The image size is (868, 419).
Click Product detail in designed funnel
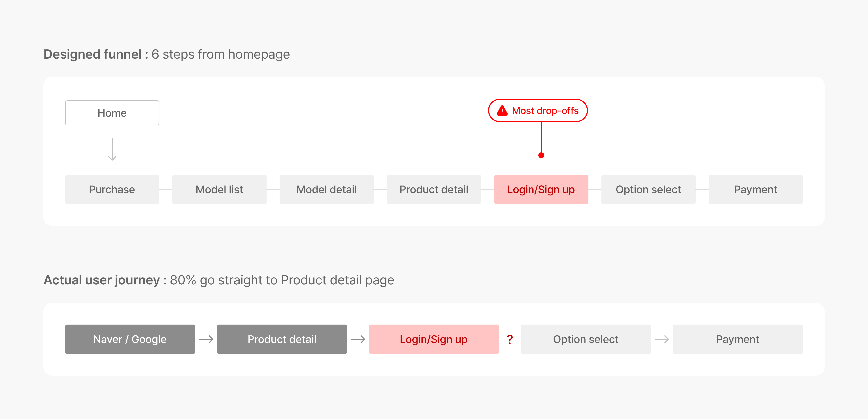tap(434, 189)
